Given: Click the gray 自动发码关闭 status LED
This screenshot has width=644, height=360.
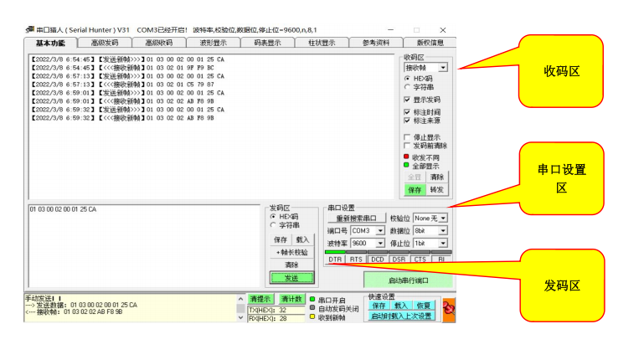Looking at the screenshot, I should point(312,308).
